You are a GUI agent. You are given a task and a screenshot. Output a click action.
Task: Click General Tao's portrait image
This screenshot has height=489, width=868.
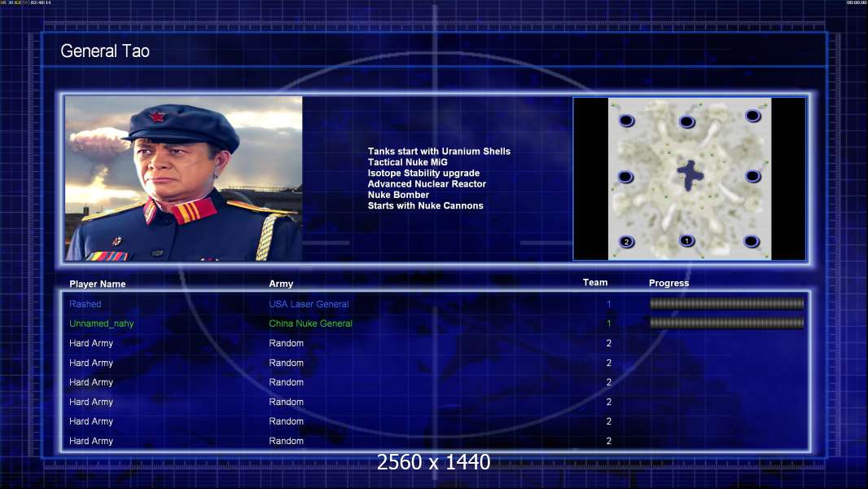183,178
